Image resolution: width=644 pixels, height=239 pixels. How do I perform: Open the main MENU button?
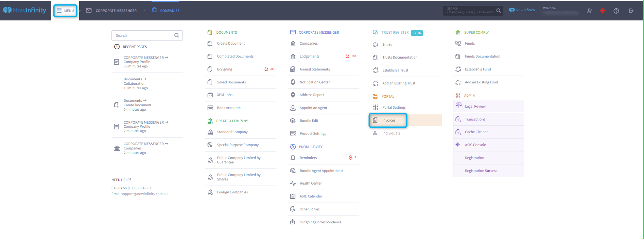(65, 11)
